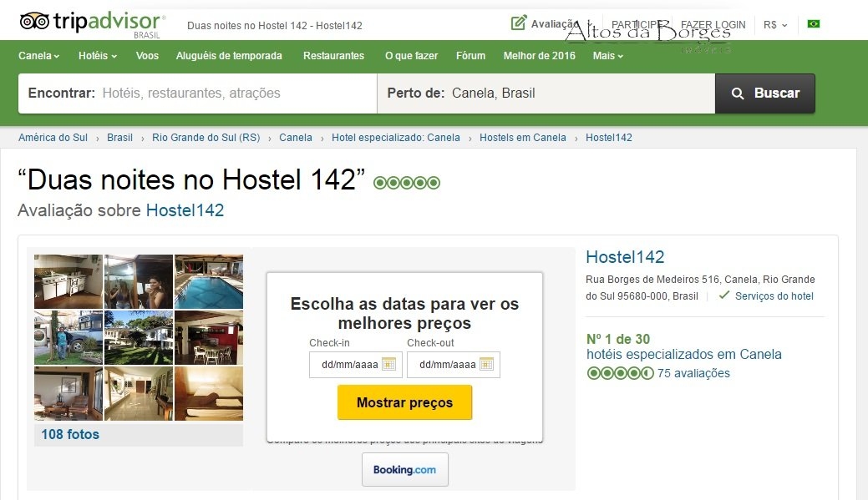Click the pencil review icon beside Avaliação

click(518, 23)
